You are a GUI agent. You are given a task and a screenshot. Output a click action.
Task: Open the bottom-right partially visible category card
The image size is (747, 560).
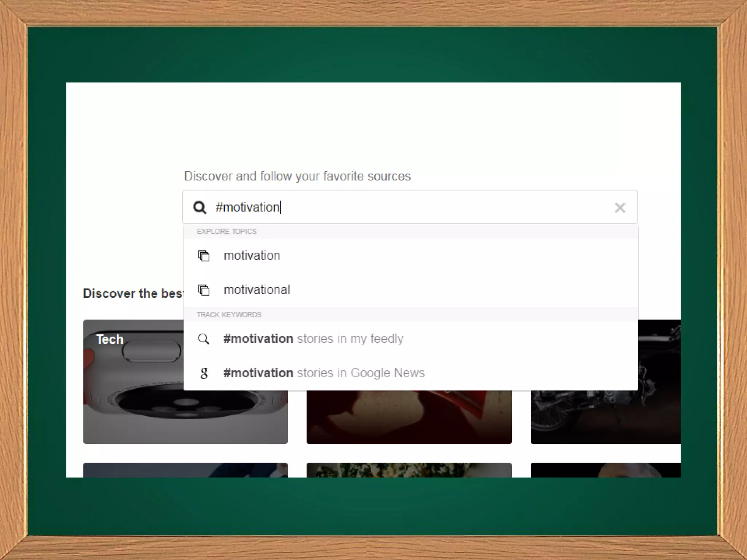pyautogui.click(x=605, y=470)
